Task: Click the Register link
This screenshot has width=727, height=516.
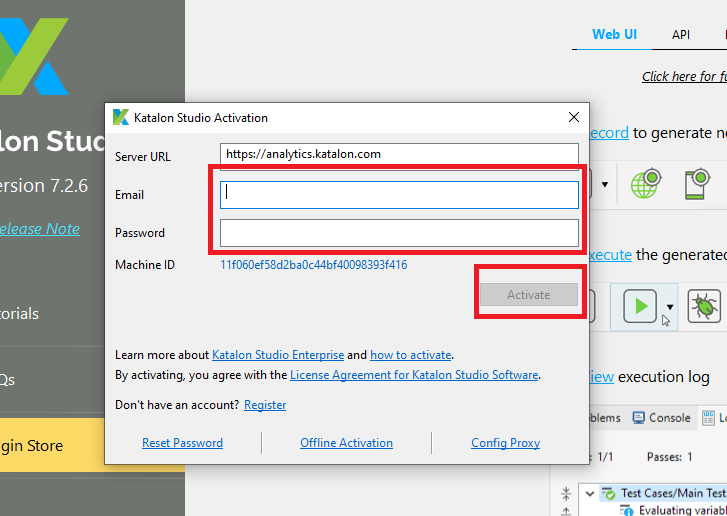Action: coord(265,405)
